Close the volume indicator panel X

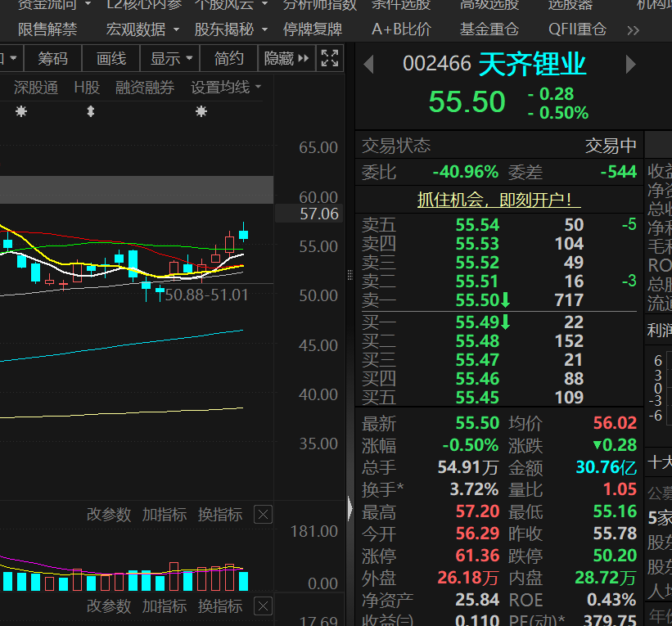point(263,514)
